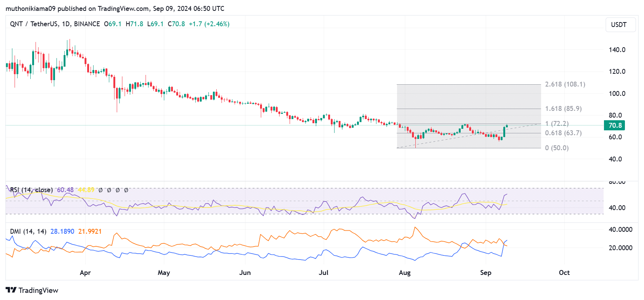Click the open price O69.1 value

[113, 24]
